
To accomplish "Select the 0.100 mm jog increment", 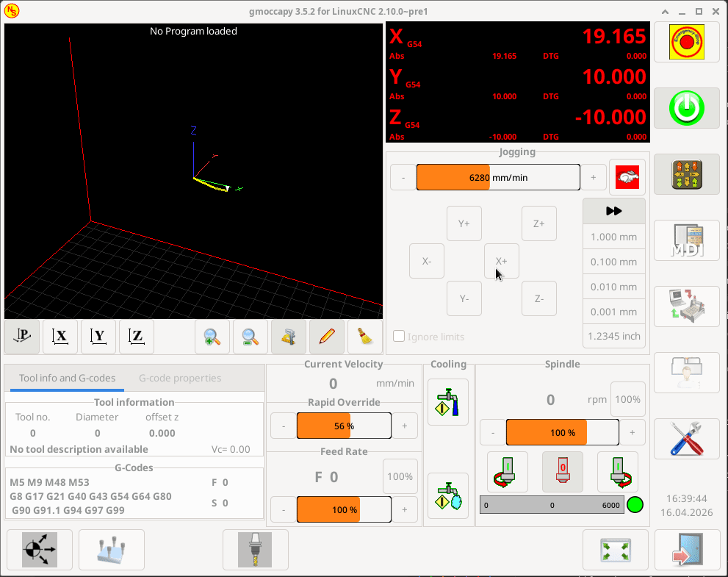I will 613,262.
